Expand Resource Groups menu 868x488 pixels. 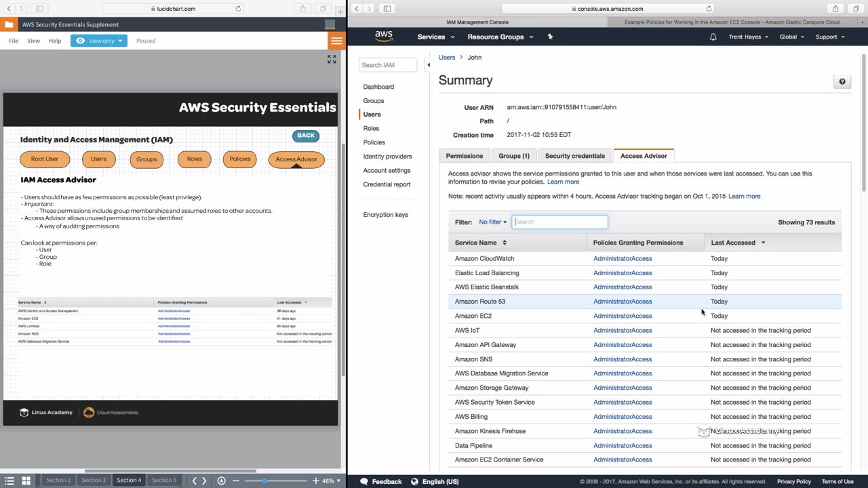click(500, 37)
